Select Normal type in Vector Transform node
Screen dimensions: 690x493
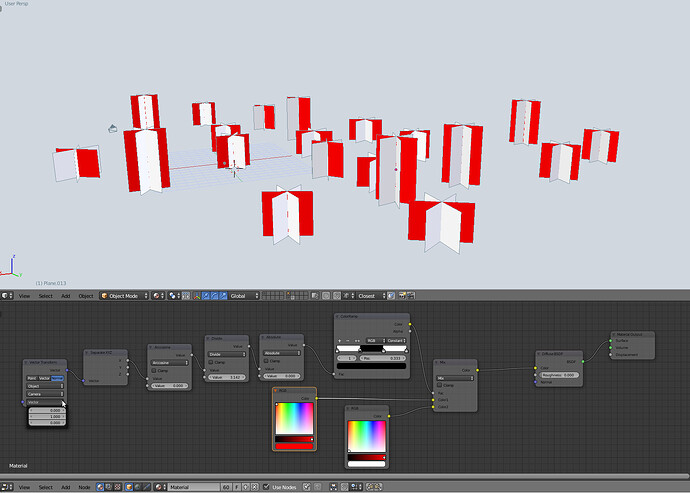(58, 378)
